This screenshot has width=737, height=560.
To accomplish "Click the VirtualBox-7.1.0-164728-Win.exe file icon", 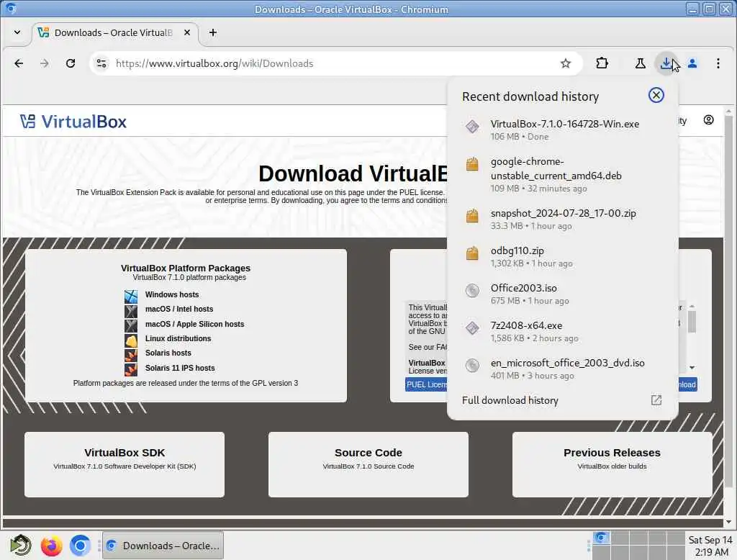I will point(472,127).
